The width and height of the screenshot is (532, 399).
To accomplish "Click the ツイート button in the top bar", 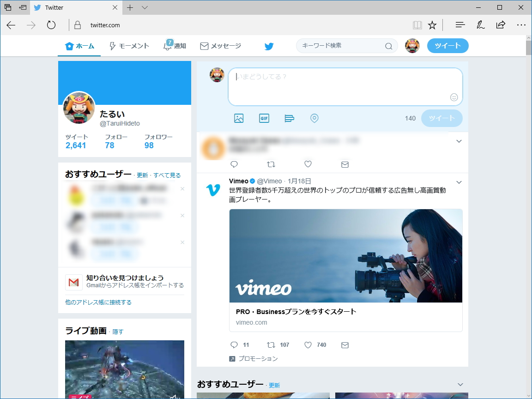I will point(447,46).
